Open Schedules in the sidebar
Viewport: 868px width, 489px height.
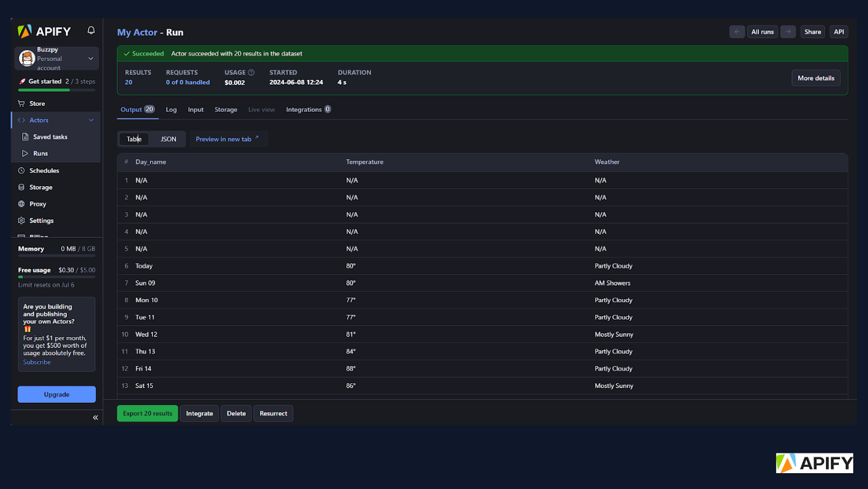click(x=44, y=170)
